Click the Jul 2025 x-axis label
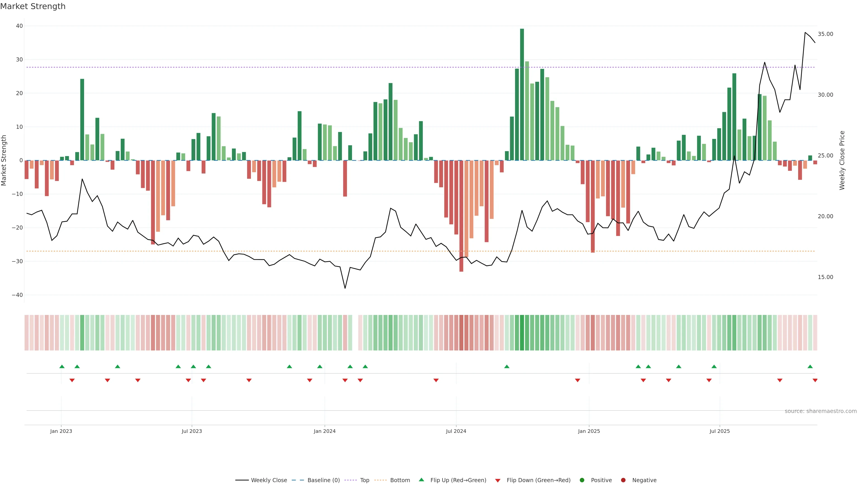The height and width of the screenshot is (488, 868). point(719,431)
